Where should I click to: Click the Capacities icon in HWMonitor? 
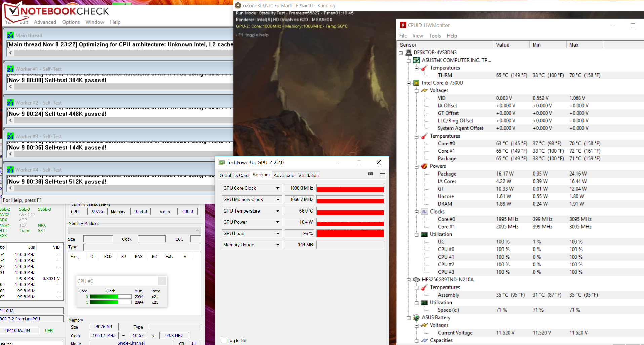[424, 340]
